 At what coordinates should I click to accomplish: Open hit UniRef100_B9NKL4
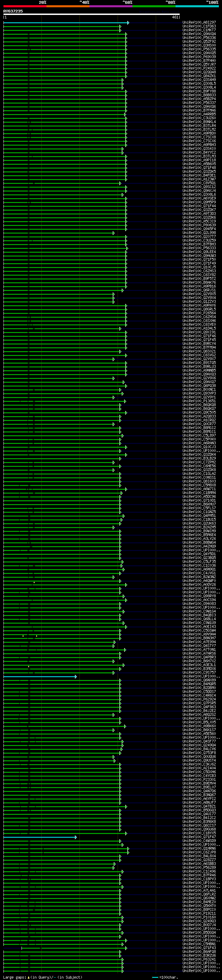(199, 122)
